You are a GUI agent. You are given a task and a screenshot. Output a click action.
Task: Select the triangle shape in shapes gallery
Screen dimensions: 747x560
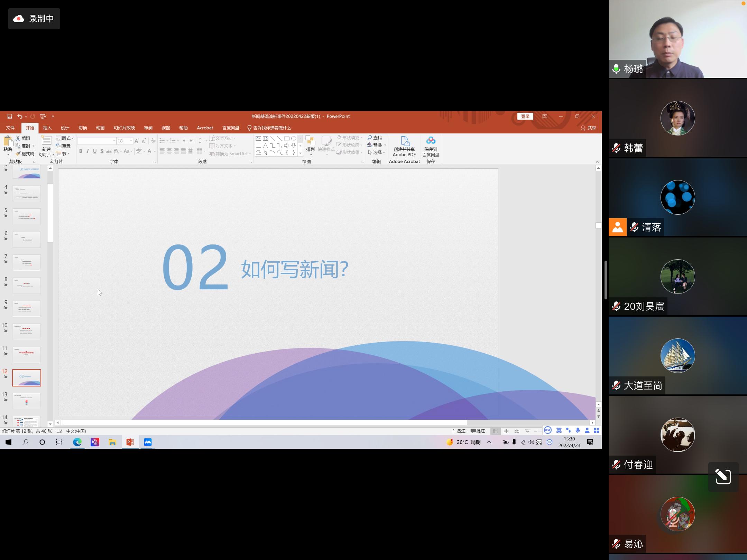tap(265, 146)
